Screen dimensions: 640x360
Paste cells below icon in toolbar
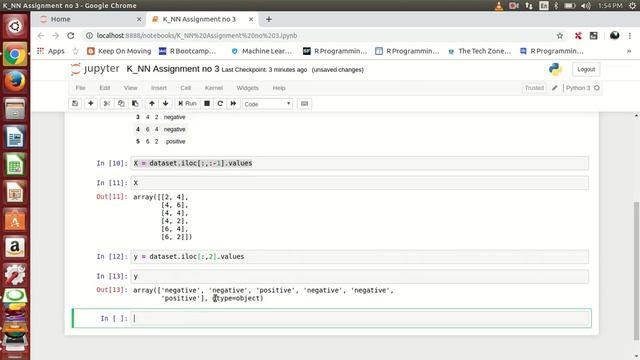tap(135, 104)
